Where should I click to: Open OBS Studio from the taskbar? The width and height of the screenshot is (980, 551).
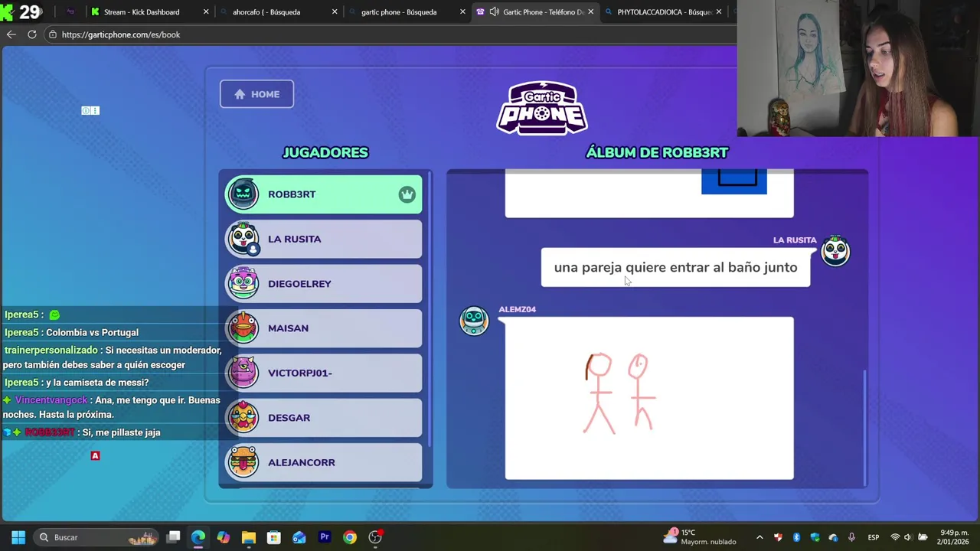pos(375,537)
